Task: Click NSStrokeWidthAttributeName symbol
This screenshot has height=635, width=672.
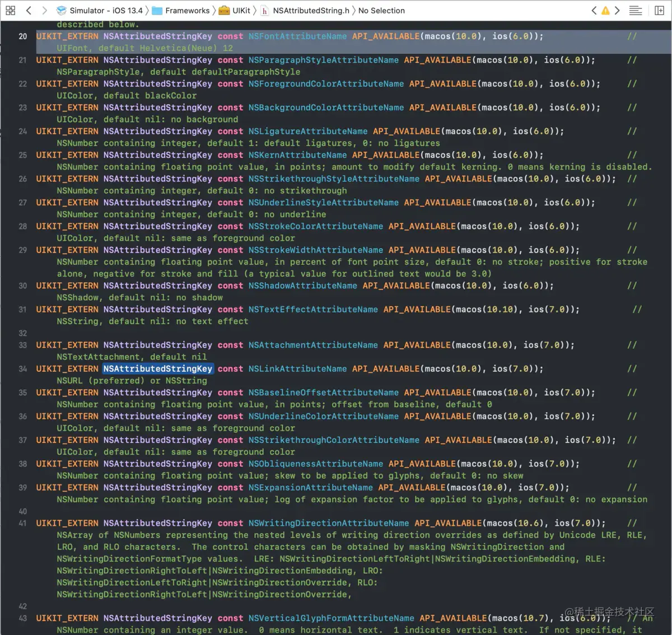Action: tap(316, 250)
